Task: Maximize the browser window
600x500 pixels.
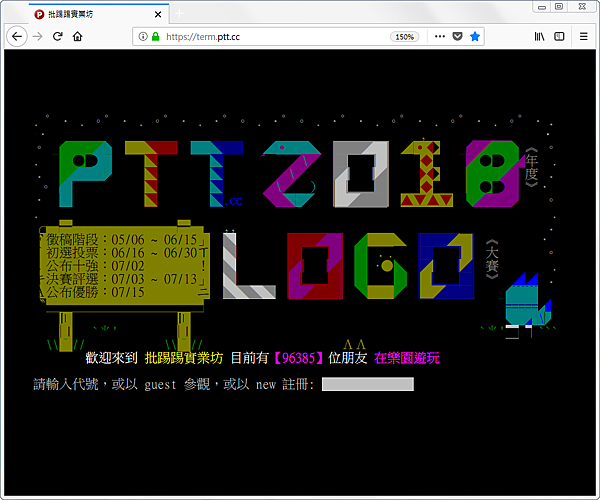Action: pos(559,7)
